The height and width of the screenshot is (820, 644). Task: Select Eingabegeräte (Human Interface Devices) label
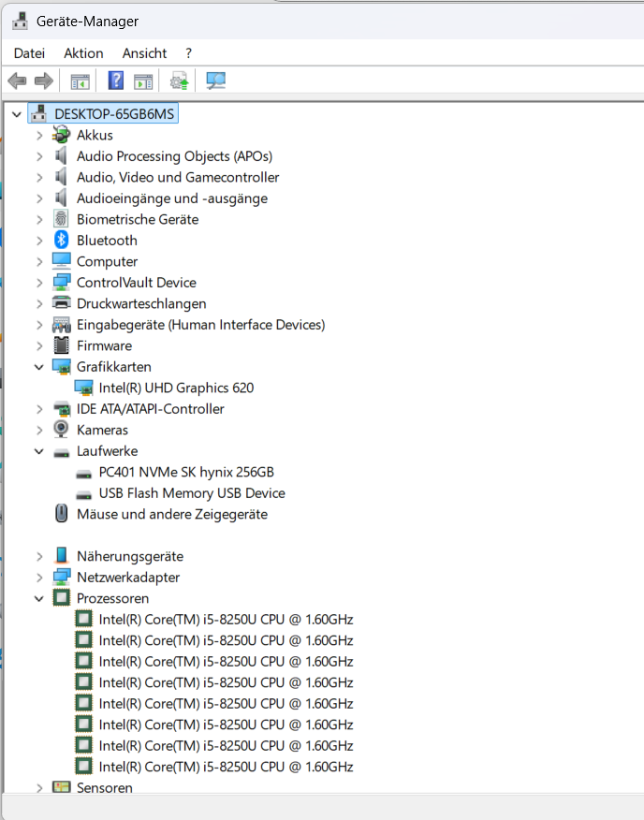[x=201, y=324]
